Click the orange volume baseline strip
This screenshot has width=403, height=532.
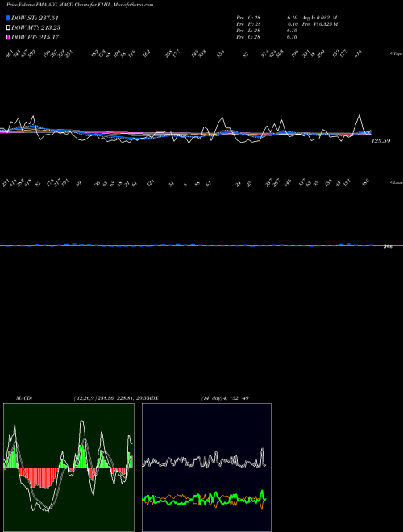201,245
